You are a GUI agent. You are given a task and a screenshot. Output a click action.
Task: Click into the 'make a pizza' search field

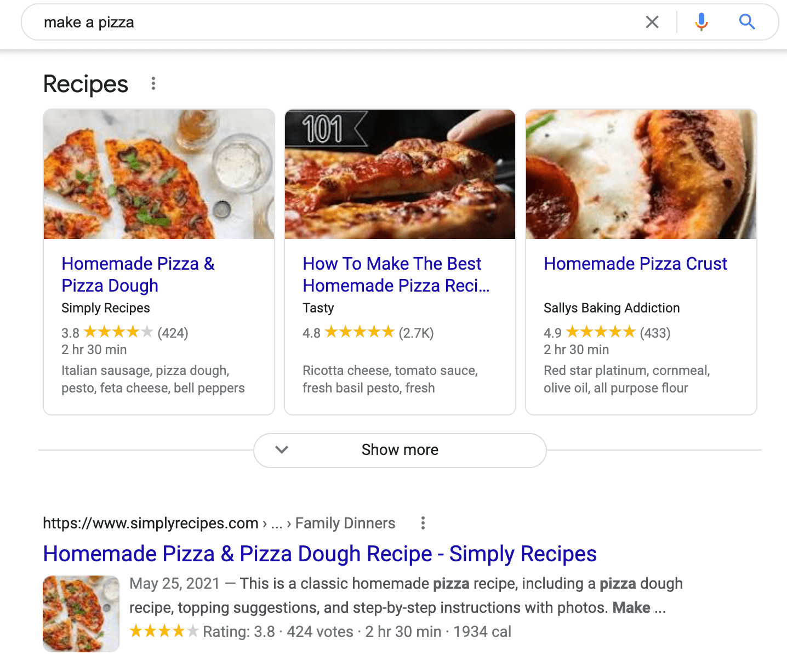click(x=329, y=22)
